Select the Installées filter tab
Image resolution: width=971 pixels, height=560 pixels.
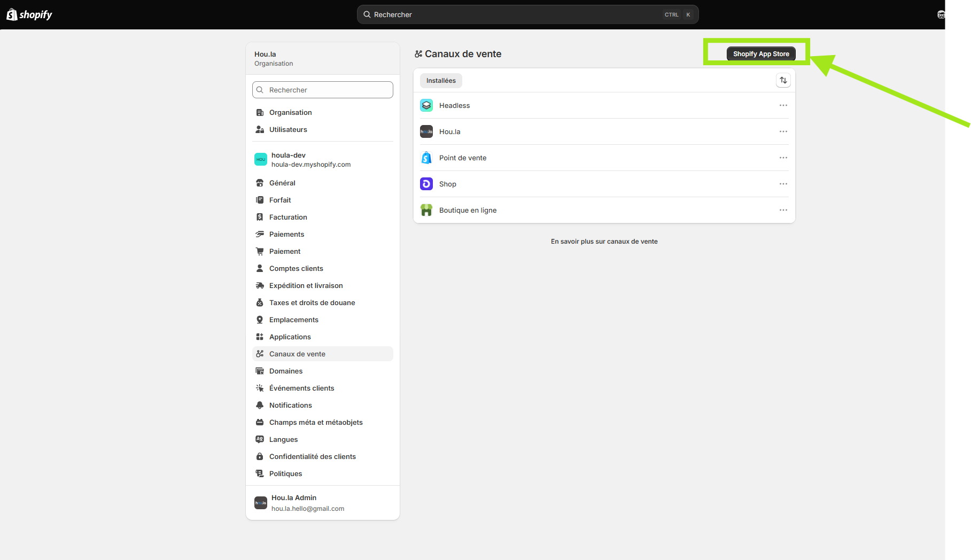tap(441, 81)
